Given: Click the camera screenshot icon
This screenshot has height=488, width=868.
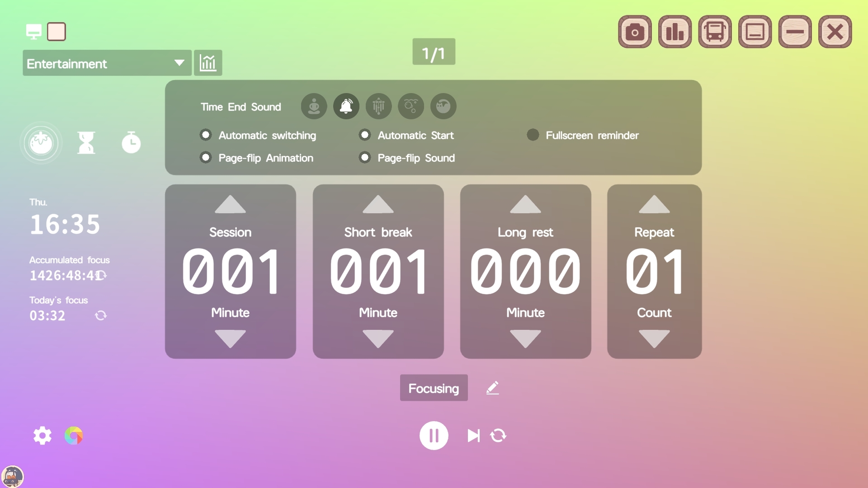Looking at the screenshot, I should [635, 32].
